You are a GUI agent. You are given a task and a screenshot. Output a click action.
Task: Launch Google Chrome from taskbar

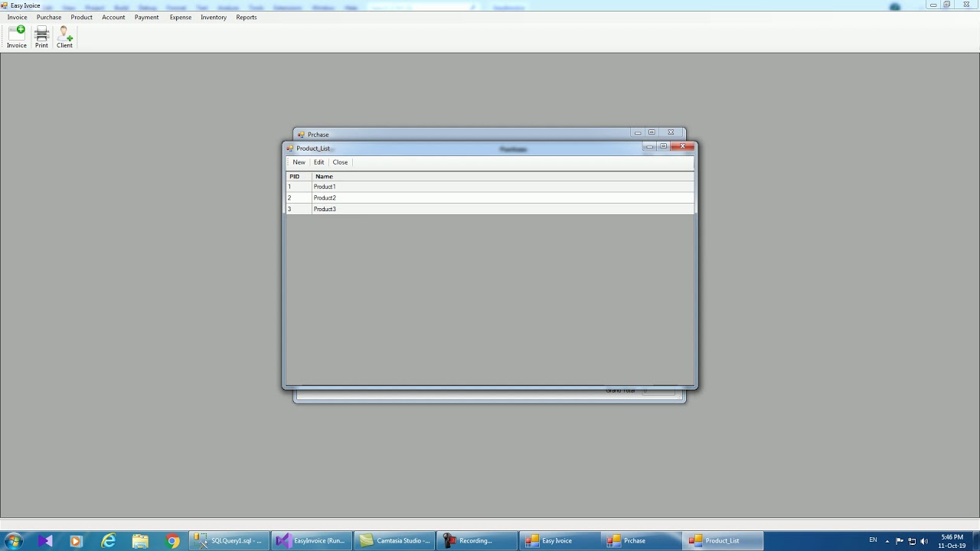172,541
